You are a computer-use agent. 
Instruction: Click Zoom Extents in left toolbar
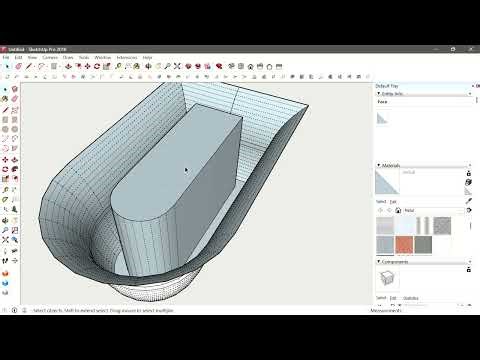point(5,240)
